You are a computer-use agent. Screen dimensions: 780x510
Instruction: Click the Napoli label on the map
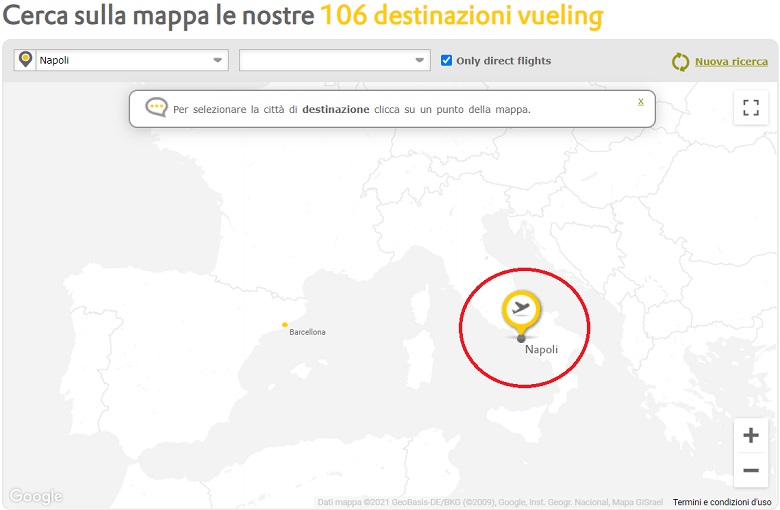[541, 349]
